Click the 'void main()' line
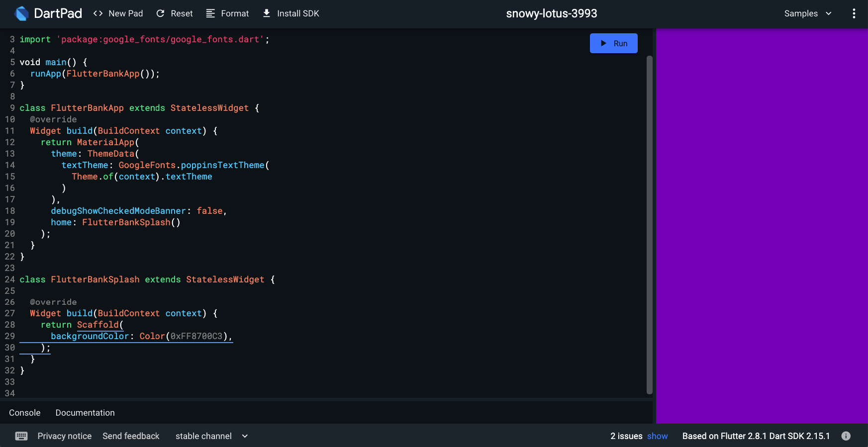868x447 pixels. [53, 62]
